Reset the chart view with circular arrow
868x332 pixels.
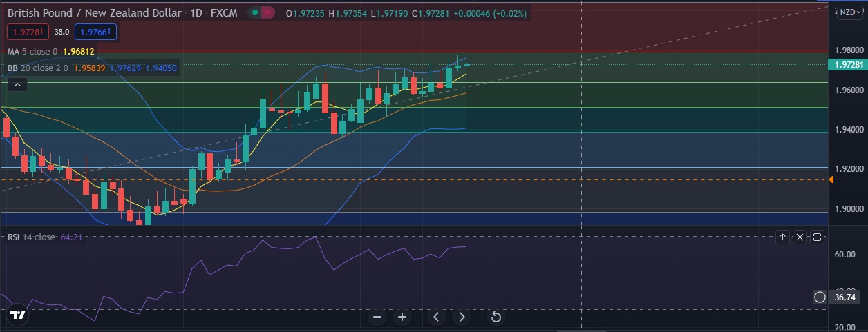(x=496, y=318)
